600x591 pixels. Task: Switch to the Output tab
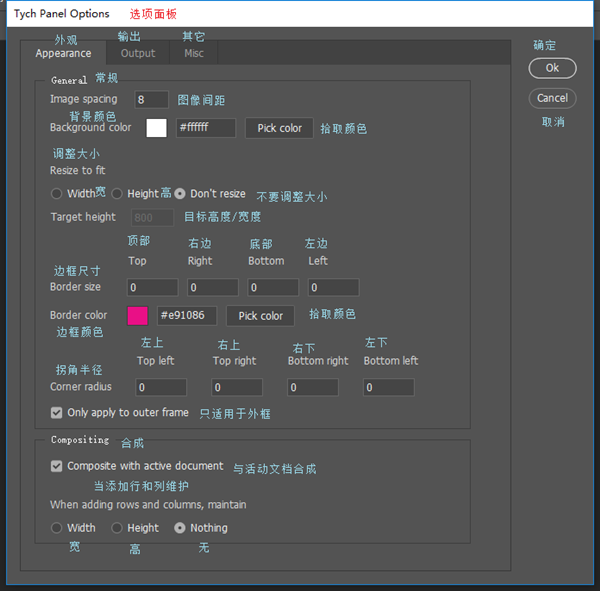(x=138, y=53)
